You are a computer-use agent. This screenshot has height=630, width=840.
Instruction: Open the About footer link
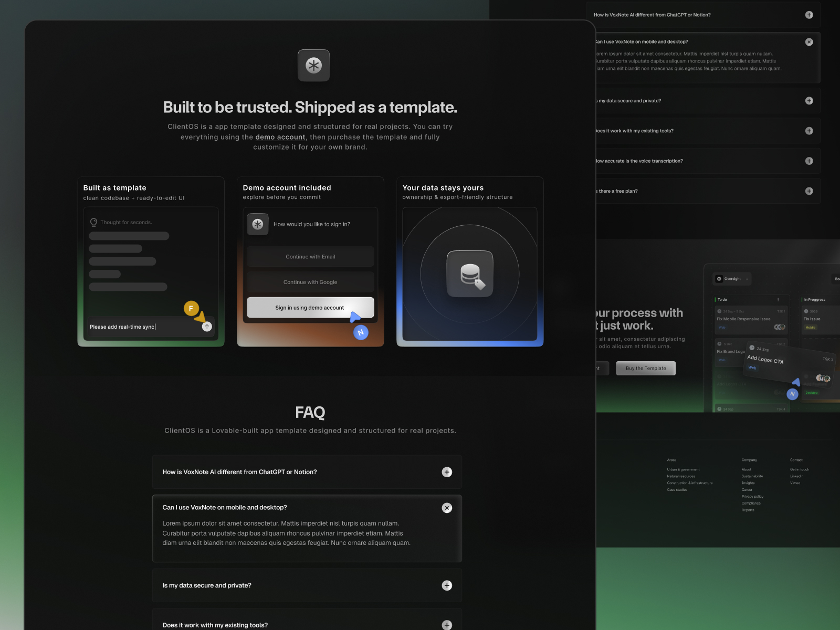pos(746,470)
